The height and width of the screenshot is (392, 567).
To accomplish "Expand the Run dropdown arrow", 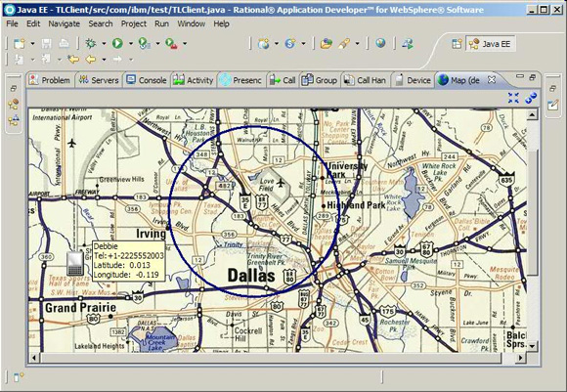I will tap(131, 44).
